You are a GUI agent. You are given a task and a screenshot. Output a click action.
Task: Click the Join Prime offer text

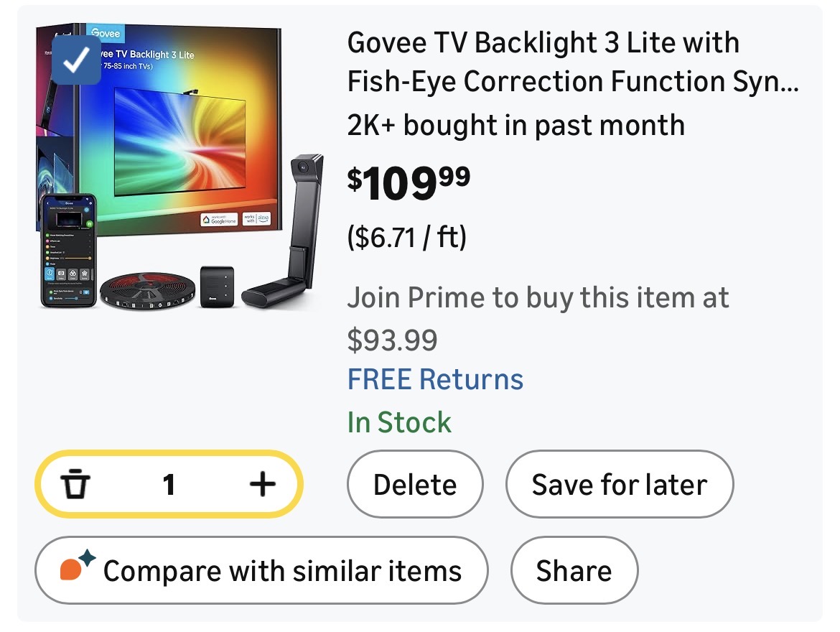[x=538, y=318]
